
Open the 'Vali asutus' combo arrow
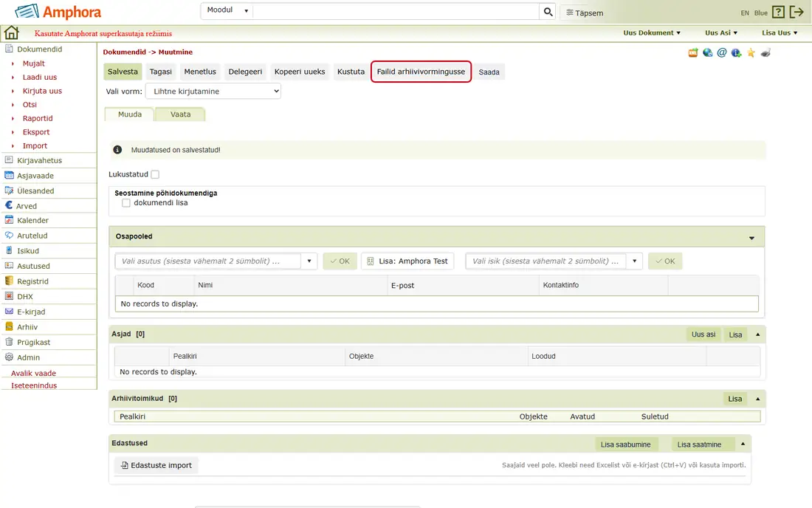tap(309, 261)
